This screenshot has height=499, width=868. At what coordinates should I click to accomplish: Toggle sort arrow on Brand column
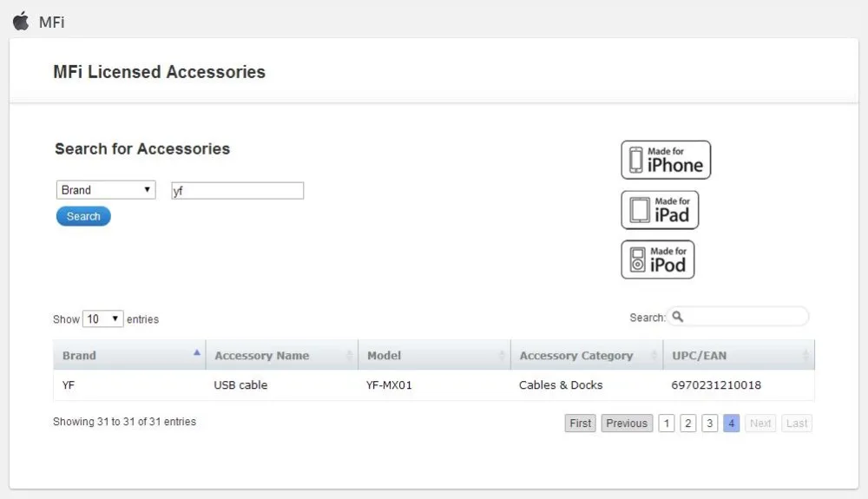(196, 352)
